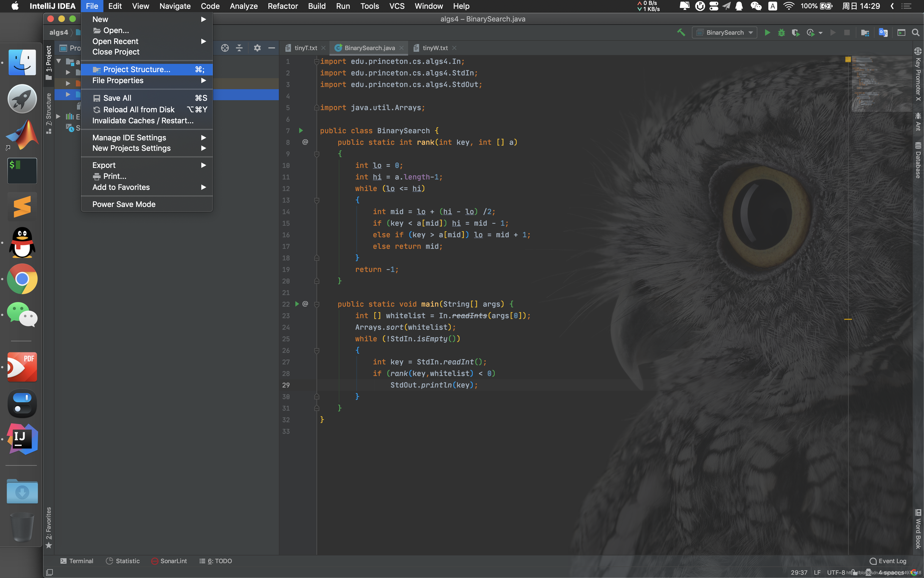
Task: Click the LF line separator status item
Action: coord(817,572)
